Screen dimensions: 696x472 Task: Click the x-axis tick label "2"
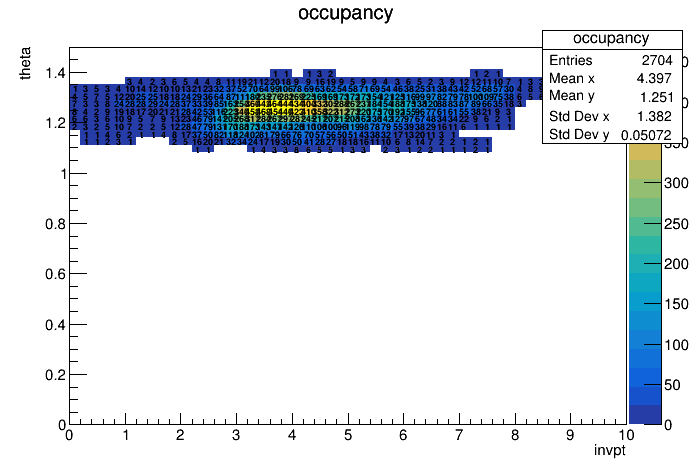180,435
